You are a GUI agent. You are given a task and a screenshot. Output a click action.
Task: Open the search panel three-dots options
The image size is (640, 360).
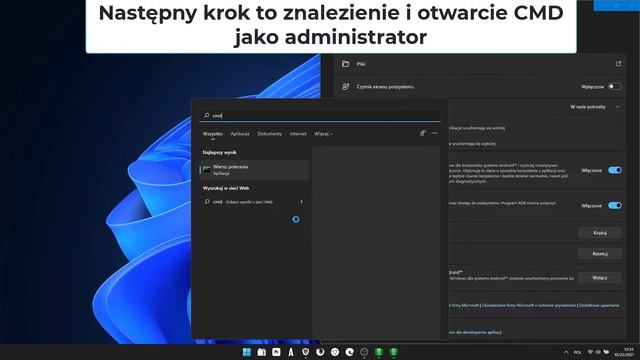click(435, 133)
